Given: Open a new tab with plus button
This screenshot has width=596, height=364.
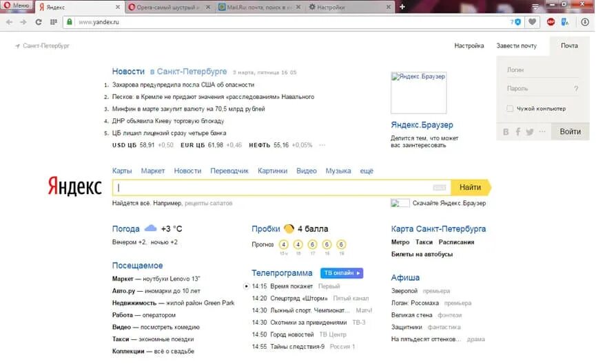Looking at the screenshot, I should click(x=402, y=7).
